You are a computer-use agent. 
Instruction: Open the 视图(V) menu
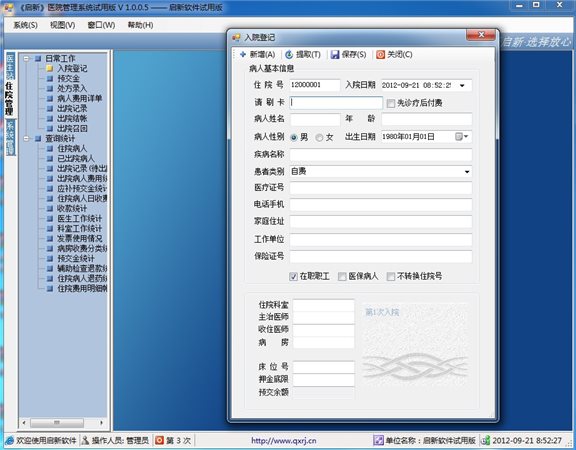coord(62,25)
